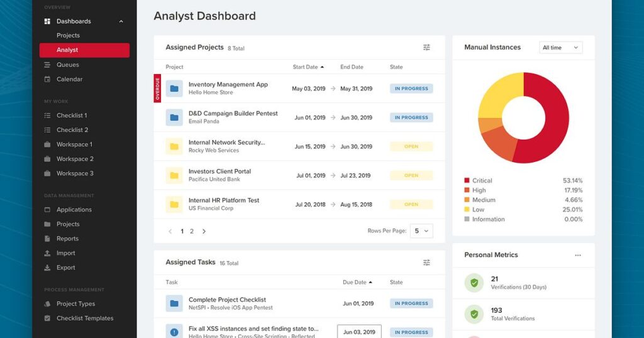Screen dimensions: 644x338
Task: Click Data Management Projects folder icon
Action: point(47,224)
